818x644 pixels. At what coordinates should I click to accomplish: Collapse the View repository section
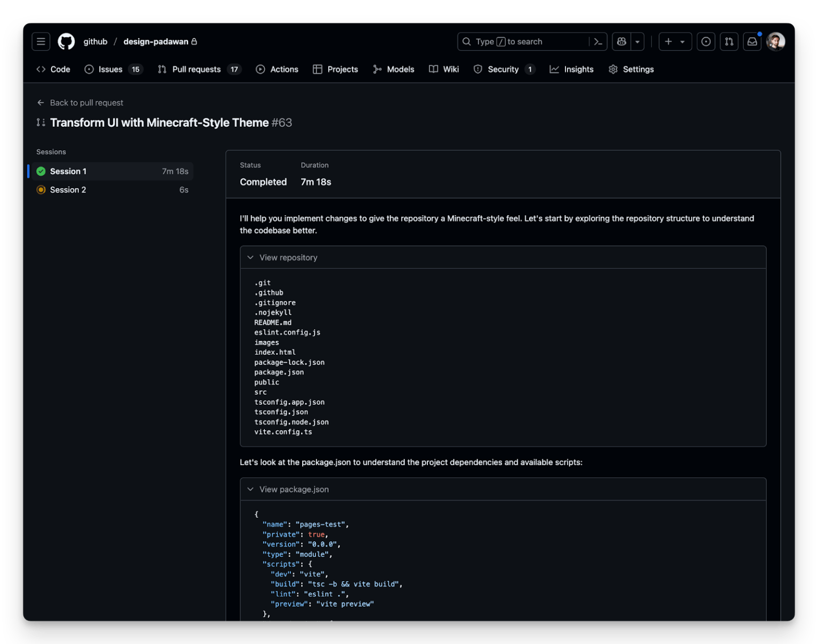(x=250, y=257)
